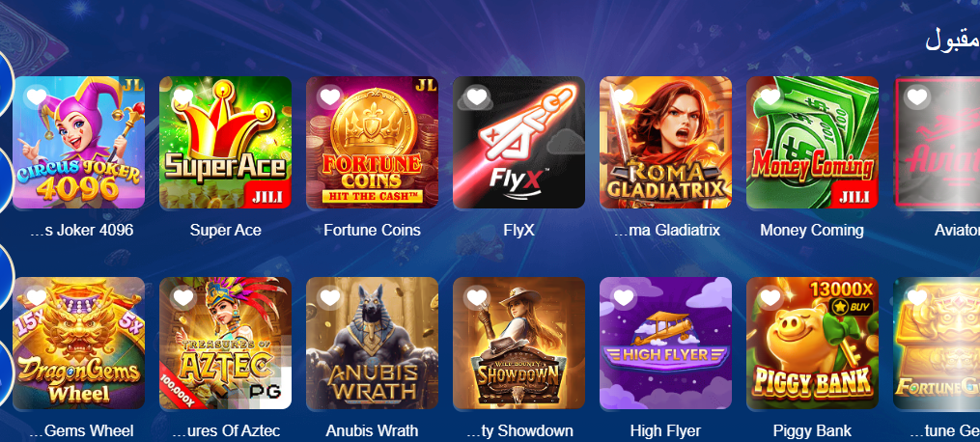
Task: Add Fortune Coins to favorites via heart
Action: coord(330,97)
